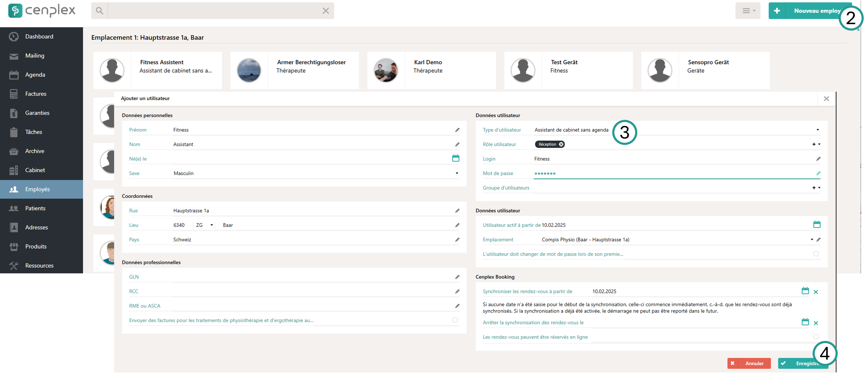Screen dimensions: 868x377
Task: Open the Type d'utilisateur dropdown
Action: 818,129
